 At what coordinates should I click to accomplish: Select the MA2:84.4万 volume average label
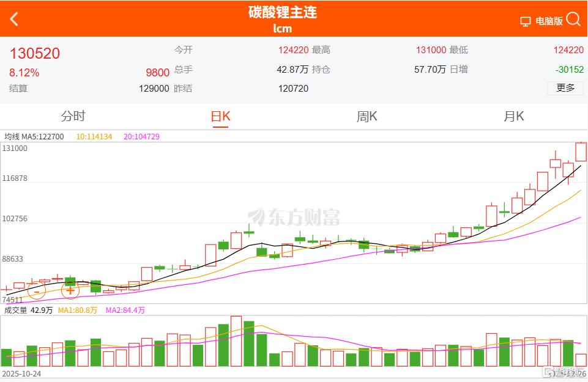(x=126, y=310)
